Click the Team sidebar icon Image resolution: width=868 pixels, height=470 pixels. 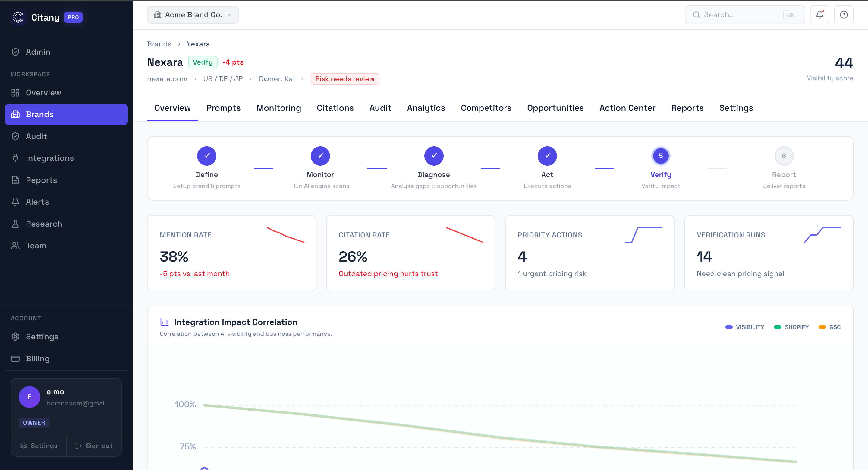point(15,246)
